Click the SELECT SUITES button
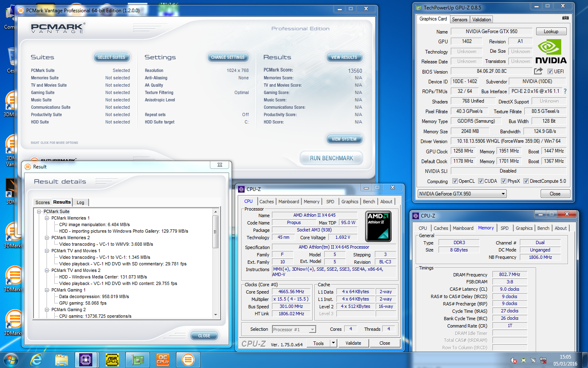This screenshot has width=588, height=368. tap(111, 57)
